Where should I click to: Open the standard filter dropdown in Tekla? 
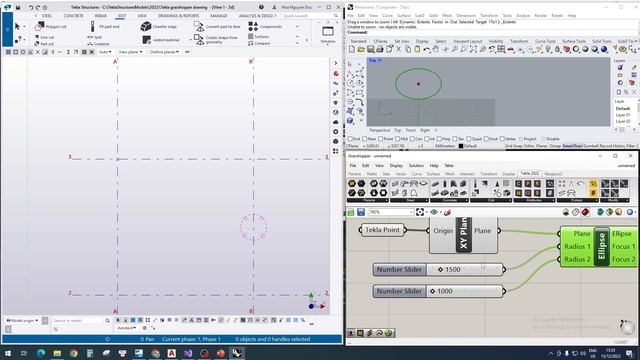[x=127, y=328]
